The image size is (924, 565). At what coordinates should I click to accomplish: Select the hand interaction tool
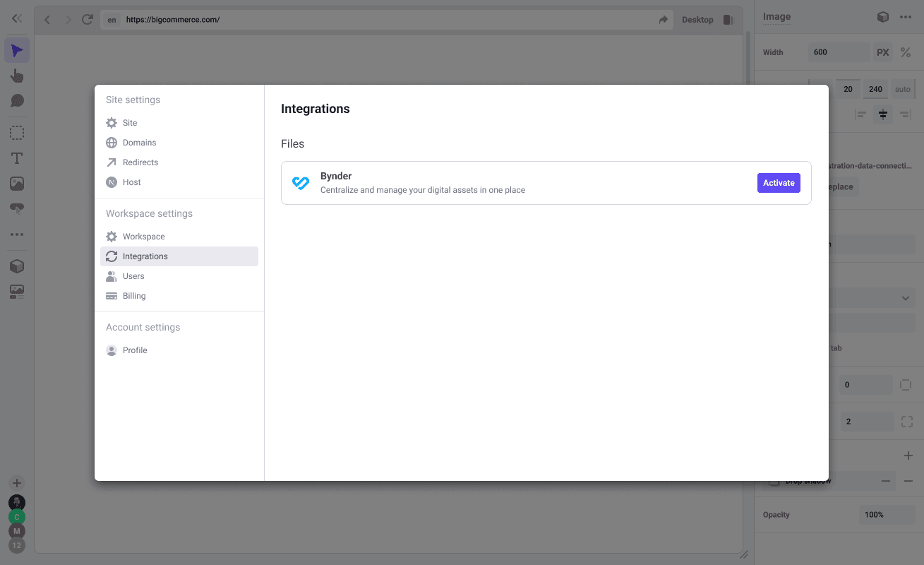(x=17, y=76)
